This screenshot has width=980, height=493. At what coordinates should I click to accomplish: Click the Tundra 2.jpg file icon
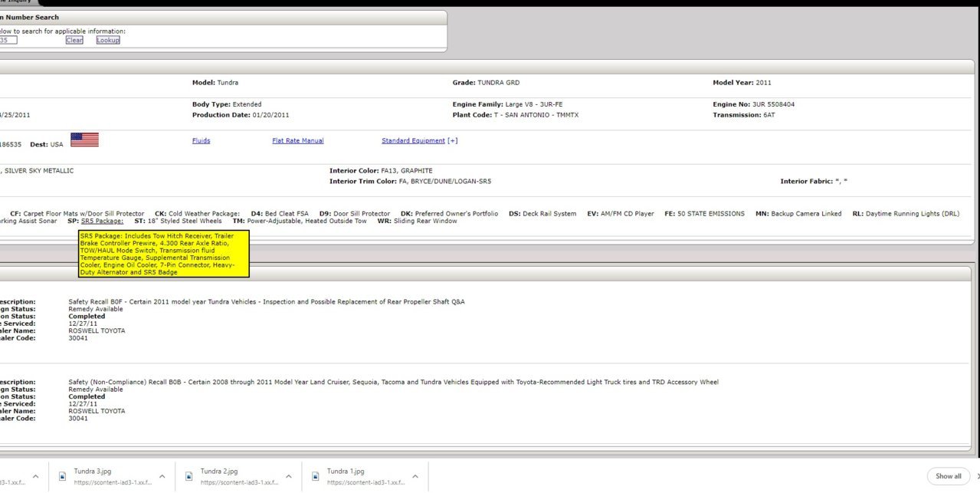(188, 476)
